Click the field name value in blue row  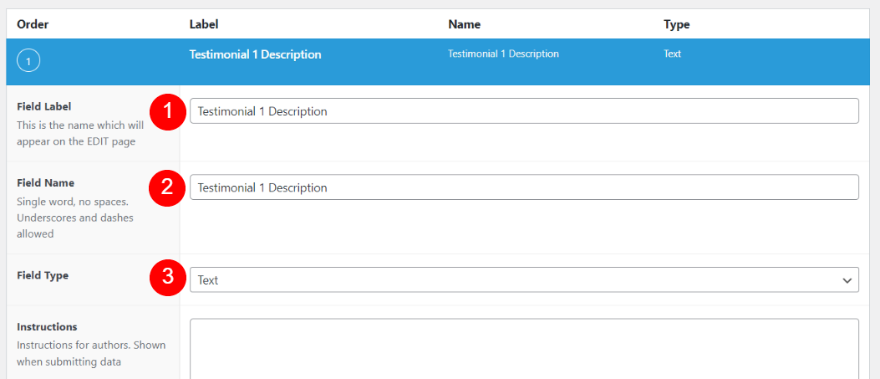(503, 54)
